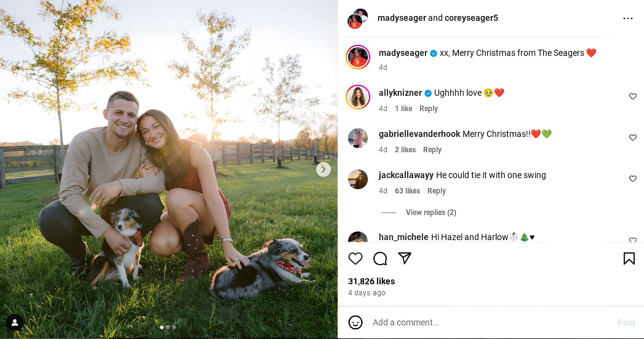Open the three-dot more options menu

pos(628,18)
